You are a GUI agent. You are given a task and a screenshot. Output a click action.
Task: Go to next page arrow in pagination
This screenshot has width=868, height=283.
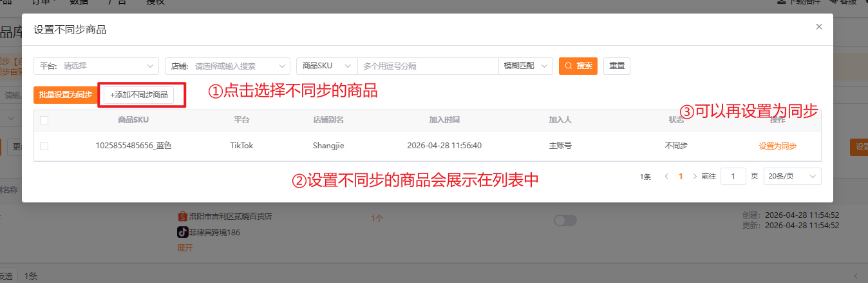[695, 176]
